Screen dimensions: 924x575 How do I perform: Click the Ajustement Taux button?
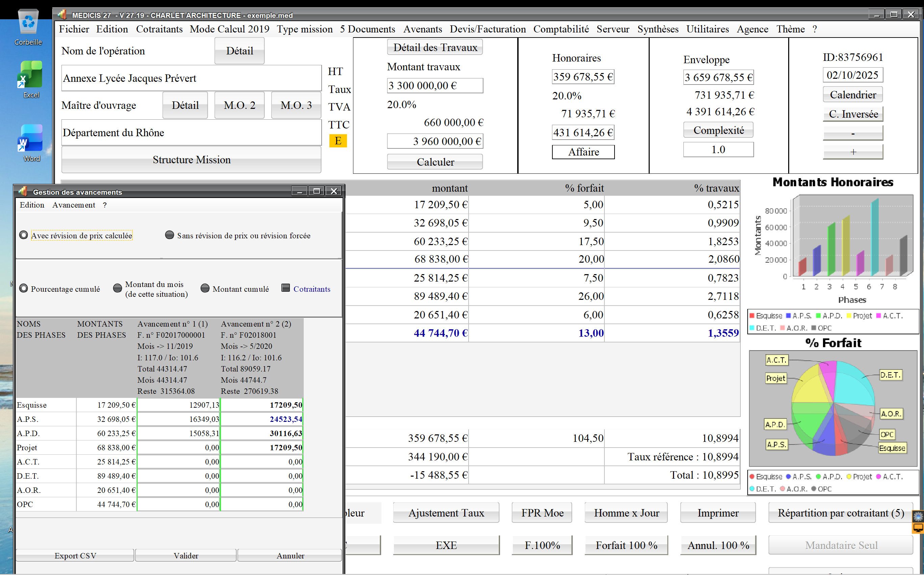tap(446, 512)
